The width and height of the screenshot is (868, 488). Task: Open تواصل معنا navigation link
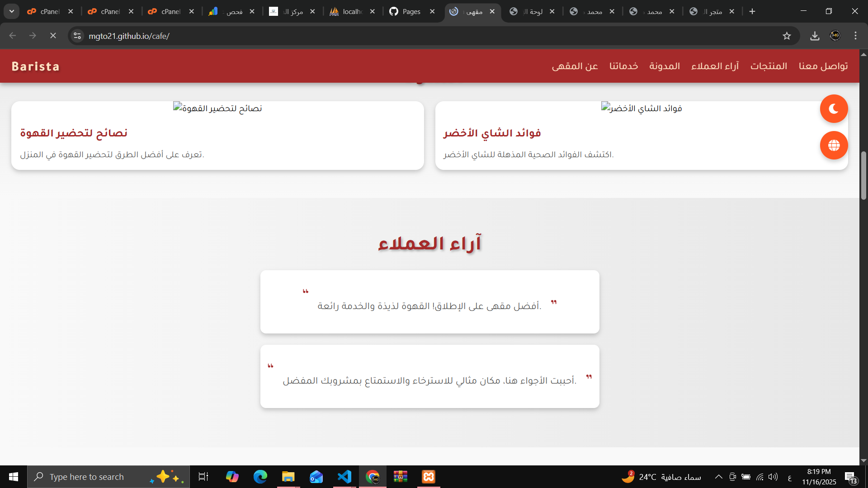pyautogui.click(x=823, y=66)
